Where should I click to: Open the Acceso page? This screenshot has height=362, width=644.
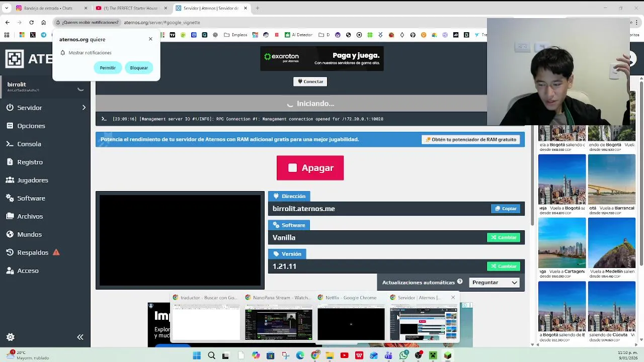[x=28, y=270]
